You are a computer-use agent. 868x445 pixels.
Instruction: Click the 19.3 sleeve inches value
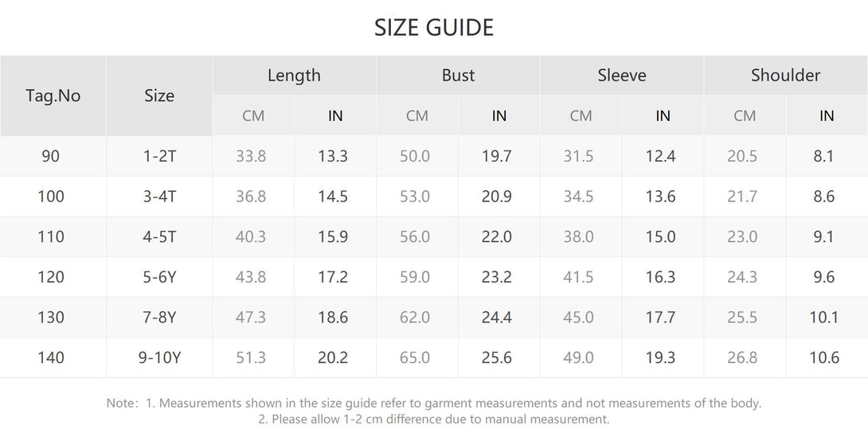point(660,357)
